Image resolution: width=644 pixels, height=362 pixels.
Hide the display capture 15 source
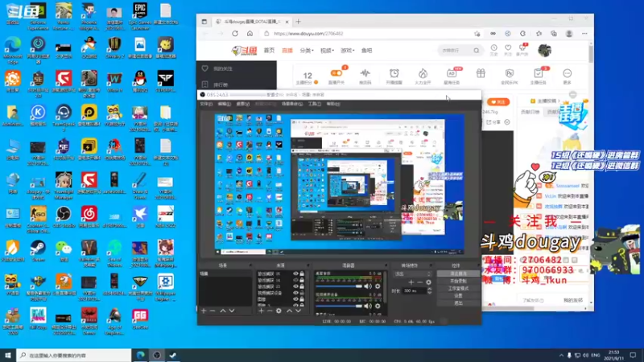tap(295, 274)
